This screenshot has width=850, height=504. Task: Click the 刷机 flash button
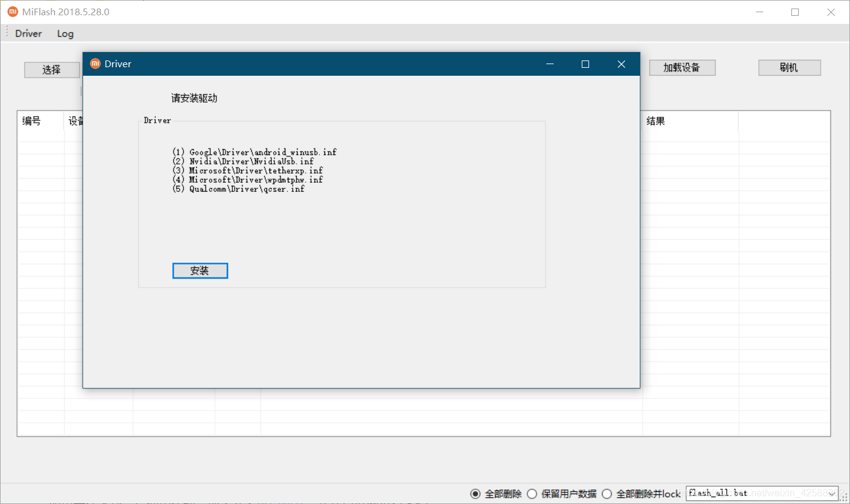(790, 67)
